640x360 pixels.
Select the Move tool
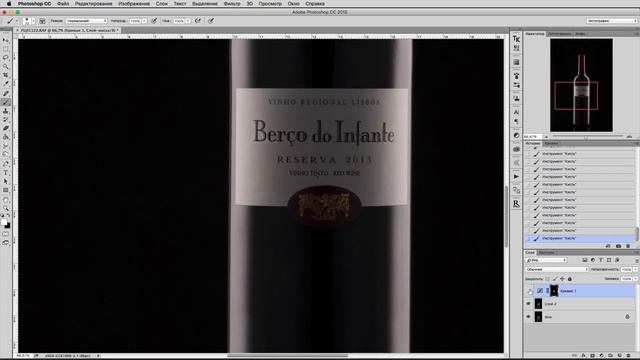tap(6, 40)
